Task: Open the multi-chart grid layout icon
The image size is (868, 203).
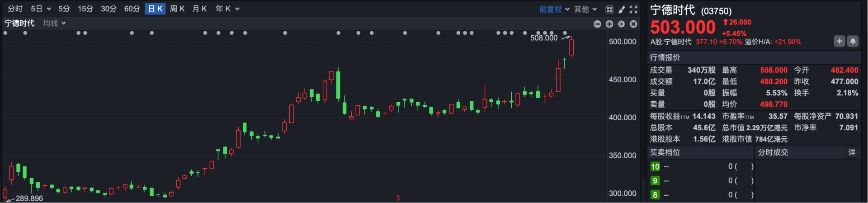Action: (609, 9)
